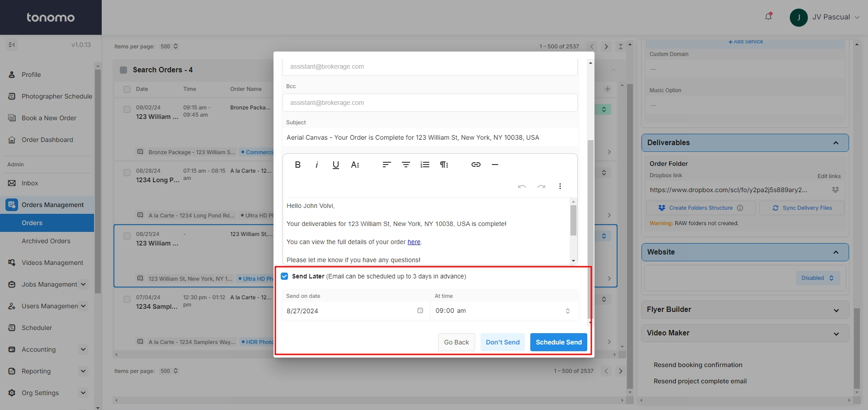
Task: Click Sync Delivery Files button
Action: (802, 208)
